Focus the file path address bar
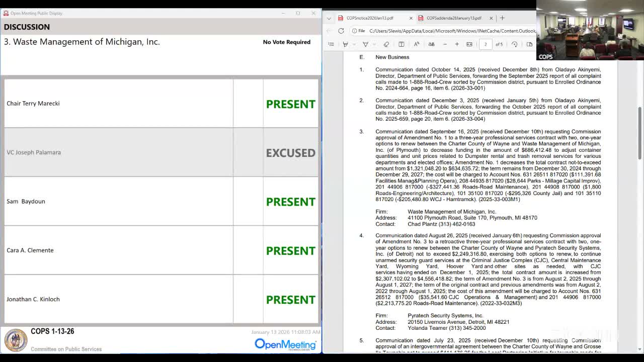Screen dimensions: 644x362 point(452,31)
